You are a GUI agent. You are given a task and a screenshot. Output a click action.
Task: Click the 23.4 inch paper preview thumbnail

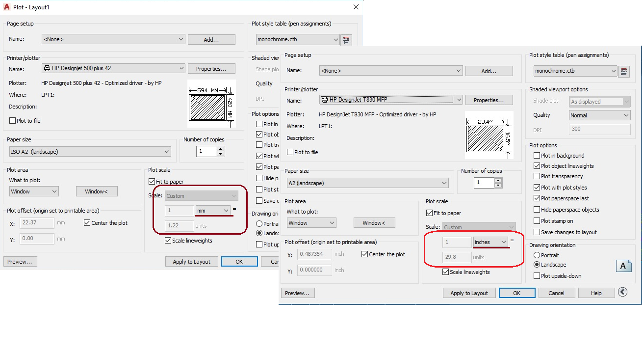pyautogui.click(x=489, y=135)
